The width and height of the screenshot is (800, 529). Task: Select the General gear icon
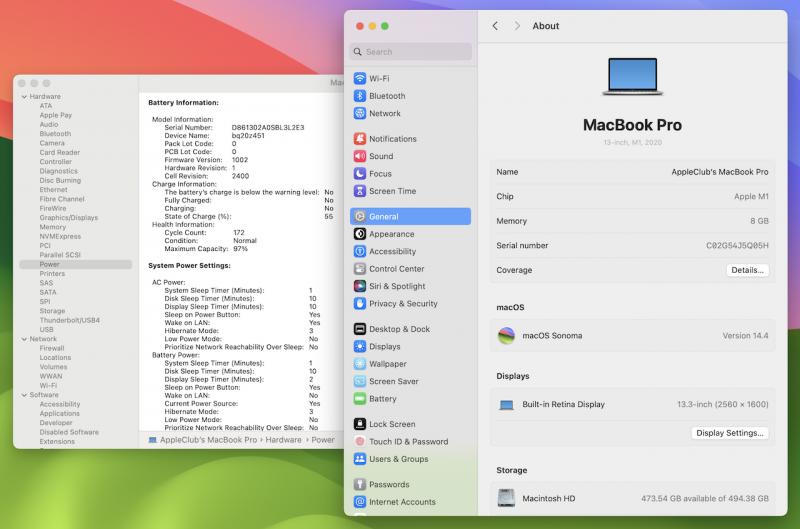pyautogui.click(x=360, y=216)
